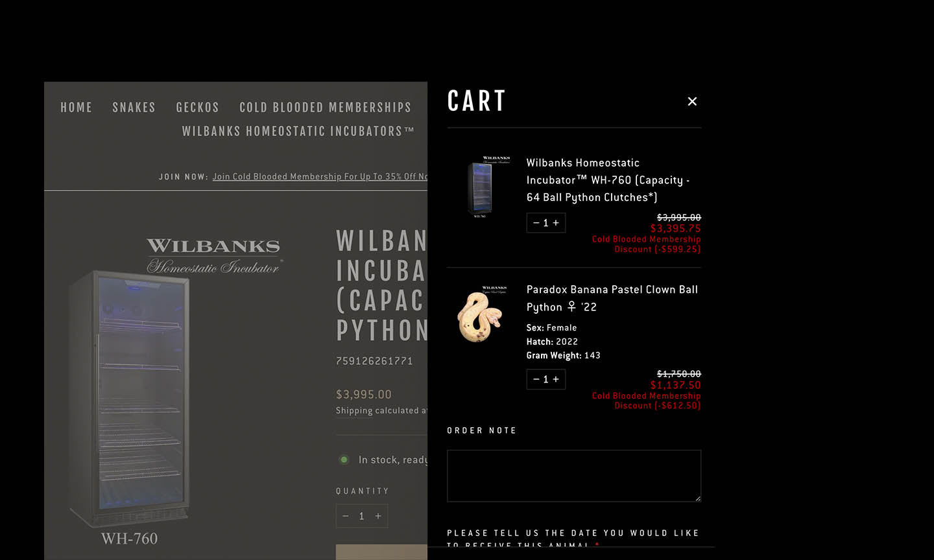Go to Cold Blooded Memberships page
This screenshot has width=934, height=560.
pyautogui.click(x=326, y=108)
